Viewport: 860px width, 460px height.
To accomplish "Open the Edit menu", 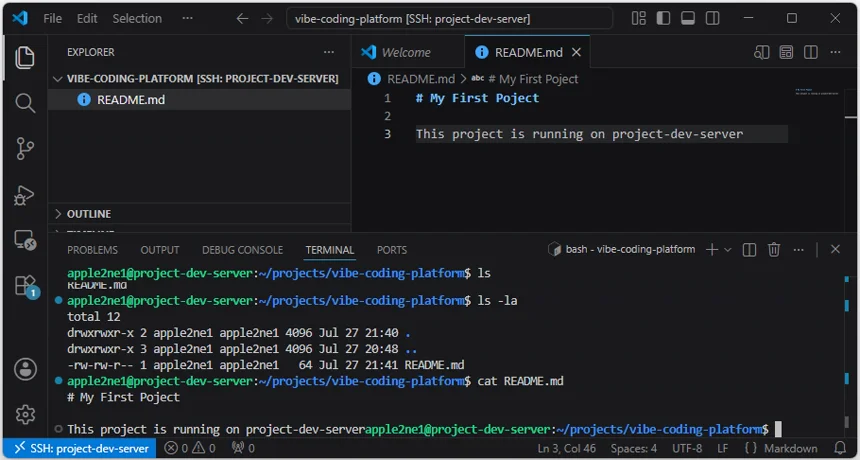I will point(87,18).
